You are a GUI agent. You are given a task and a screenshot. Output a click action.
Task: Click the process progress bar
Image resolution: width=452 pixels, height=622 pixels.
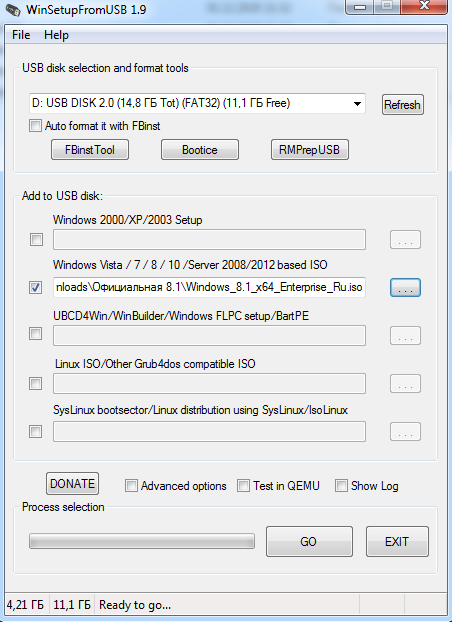(142, 541)
